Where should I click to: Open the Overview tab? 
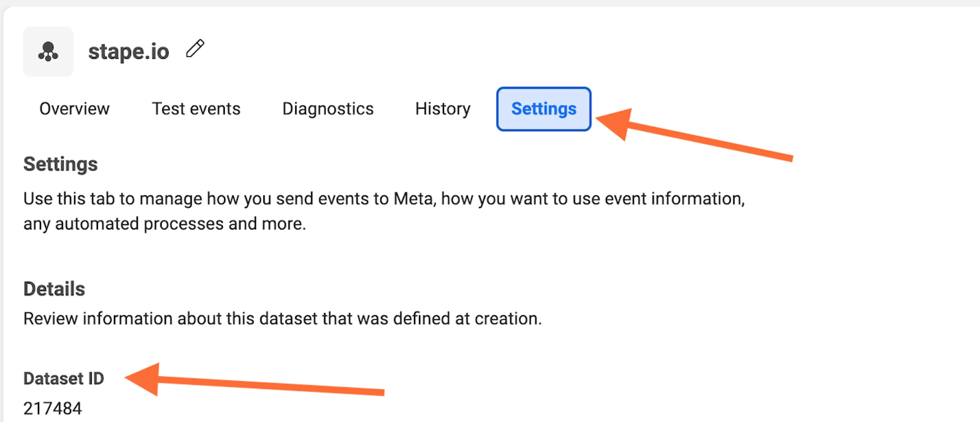pos(74,109)
